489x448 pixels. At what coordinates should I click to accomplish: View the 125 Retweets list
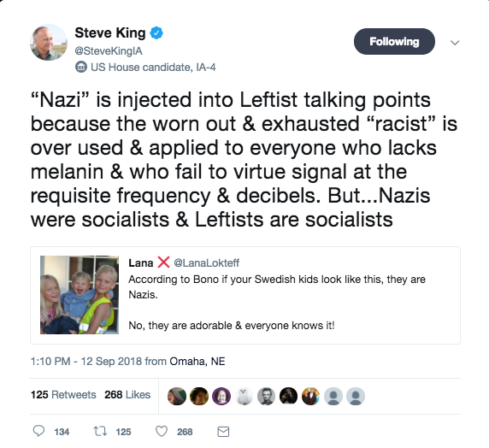point(63,395)
